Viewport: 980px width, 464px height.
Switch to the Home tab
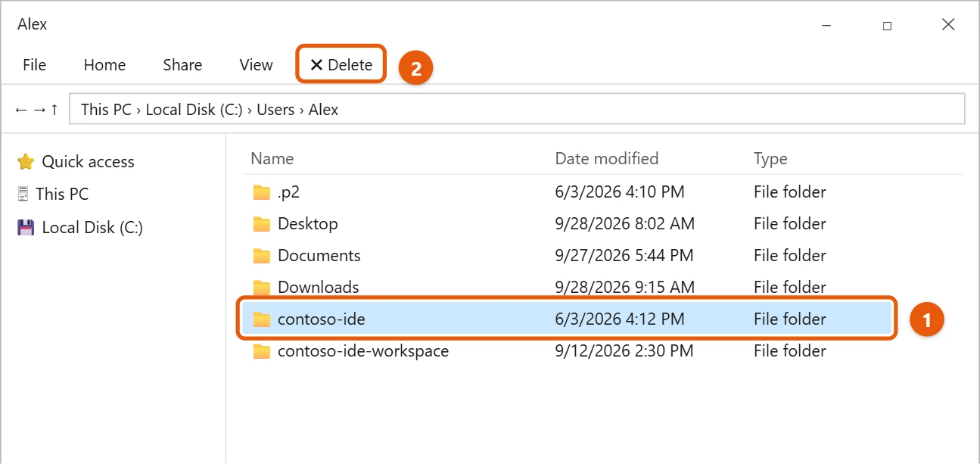click(104, 65)
